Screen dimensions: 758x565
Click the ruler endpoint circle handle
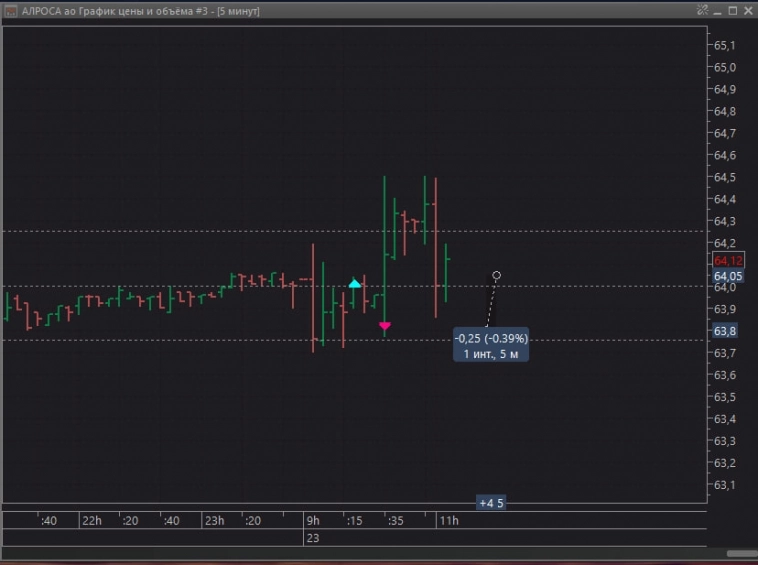tap(497, 275)
